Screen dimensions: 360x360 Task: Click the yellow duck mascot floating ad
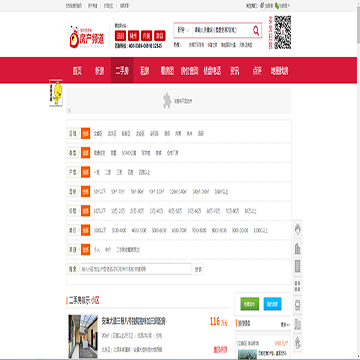[56, 93]
